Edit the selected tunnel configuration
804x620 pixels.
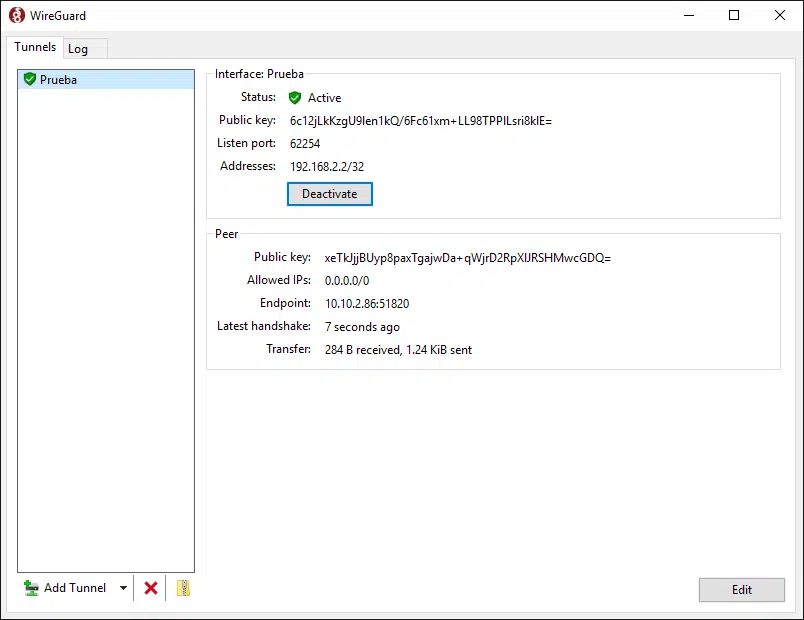tap(741, 590)
